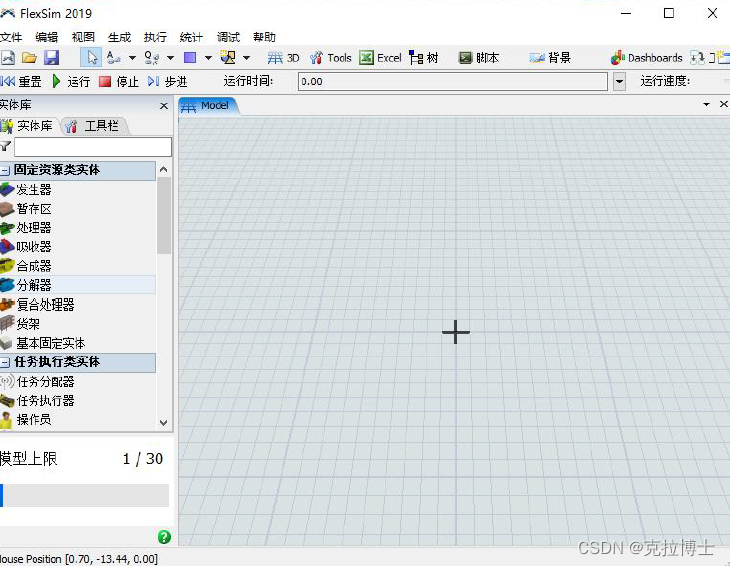
Task: Activate the A connect objects tool
Action: tap(113, 58)
